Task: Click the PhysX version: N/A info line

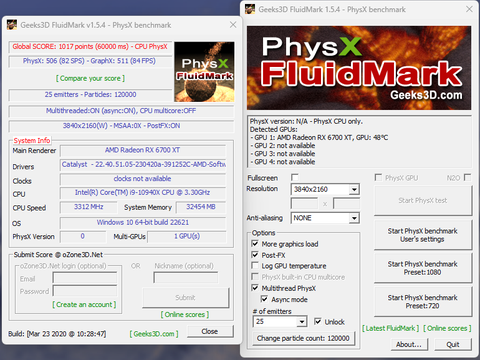Action: click(306, 121)
